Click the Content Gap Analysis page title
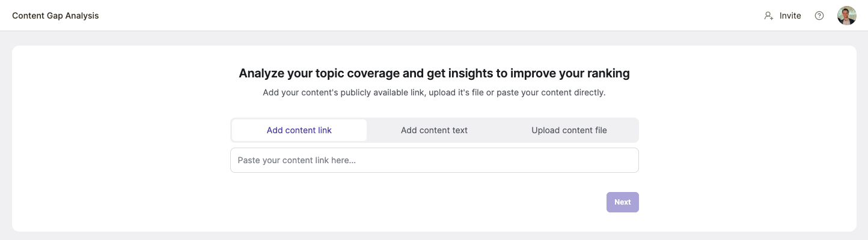The image size is (868, 240). [x=55, y=16]
